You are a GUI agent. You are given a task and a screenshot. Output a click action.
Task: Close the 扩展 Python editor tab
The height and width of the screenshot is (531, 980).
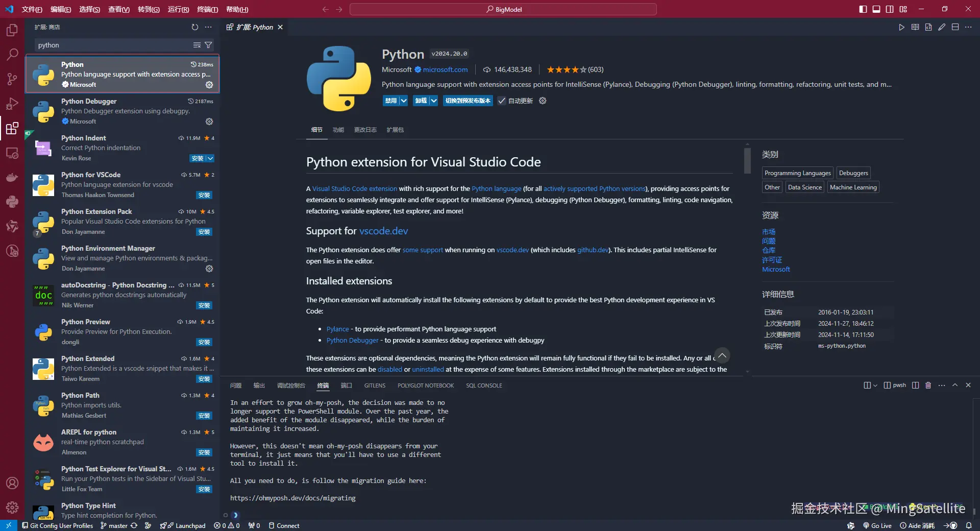point(280,27)
